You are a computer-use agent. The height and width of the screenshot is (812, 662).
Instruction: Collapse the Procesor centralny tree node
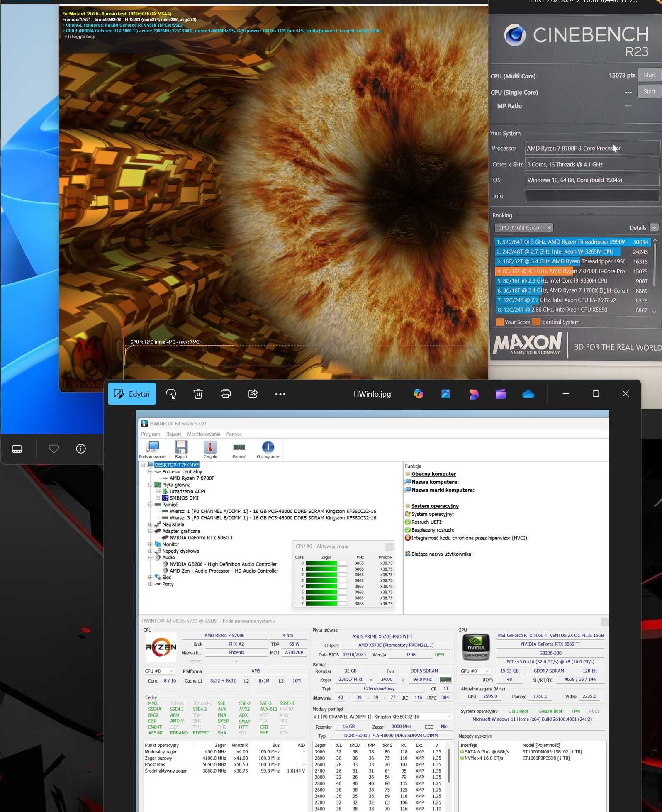[151, 471]
